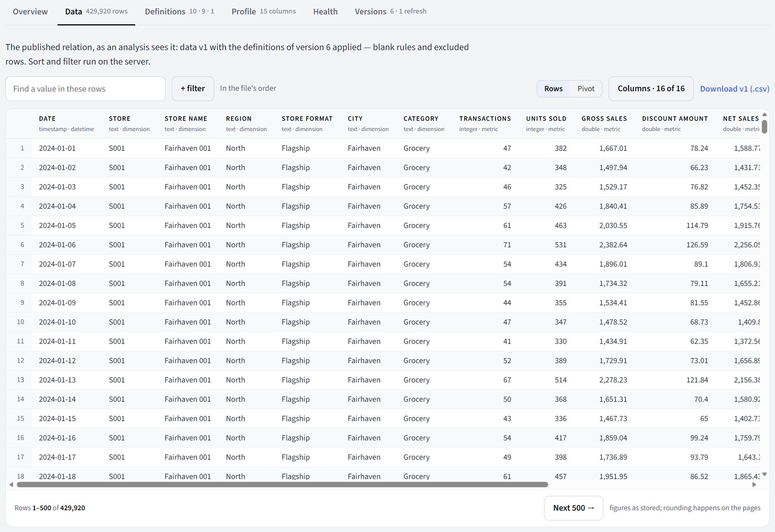Click transactions value 71
The width and height of the screenshot is (775, 532).
[507, 245]
